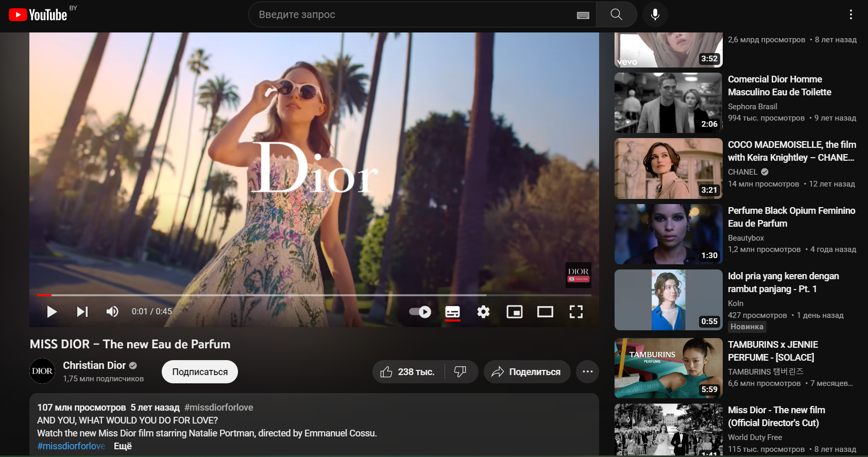Visit the Koln channel
The image size is (868, 457).
(x=736, y=303)
